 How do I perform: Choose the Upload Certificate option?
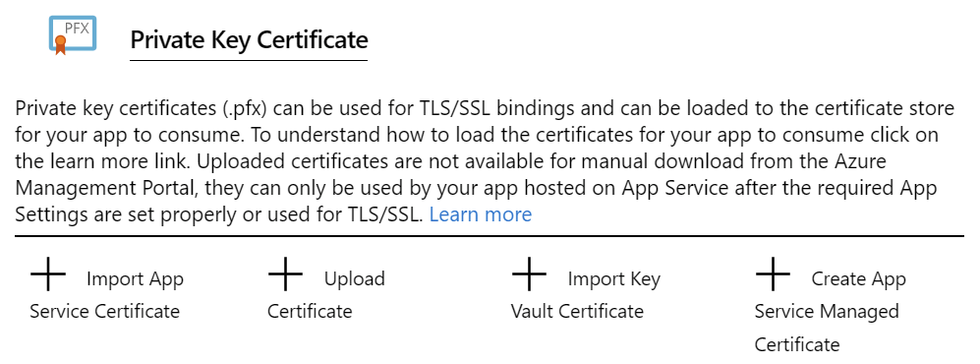[x=326, y=294]
